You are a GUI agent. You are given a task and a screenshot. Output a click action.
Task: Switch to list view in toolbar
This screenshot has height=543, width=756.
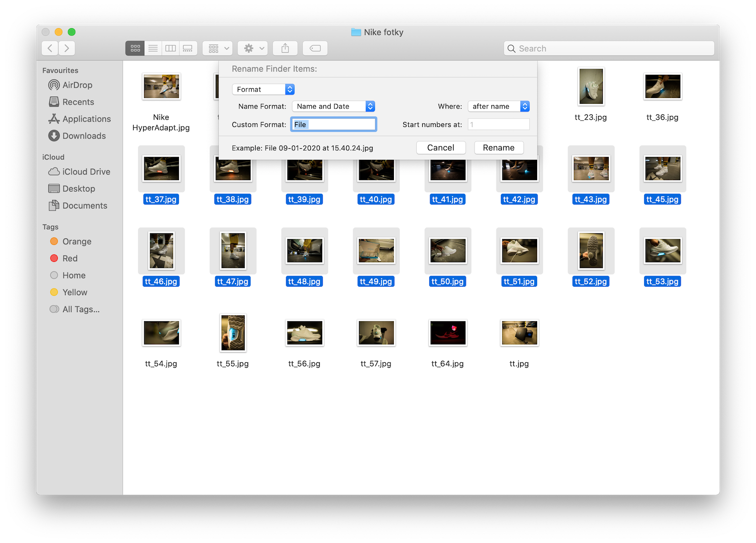153,48
